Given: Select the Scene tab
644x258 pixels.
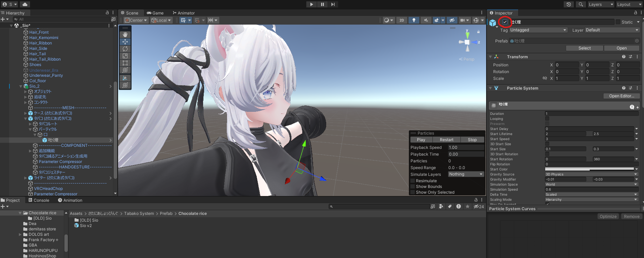Looking at the screenshot, I should (130, 13).
